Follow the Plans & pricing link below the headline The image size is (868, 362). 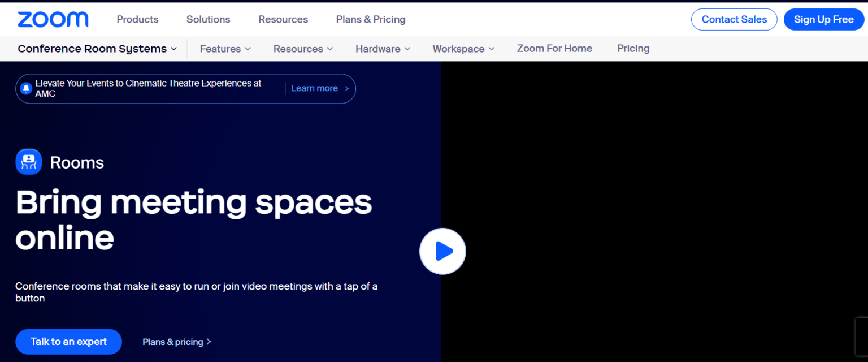[177, 342]
